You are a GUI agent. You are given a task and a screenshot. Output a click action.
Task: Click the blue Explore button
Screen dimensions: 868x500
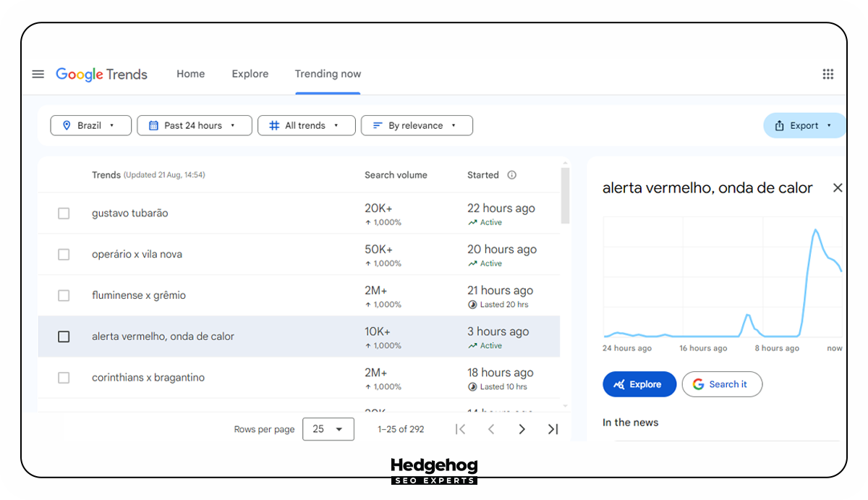tap(639, 384)
